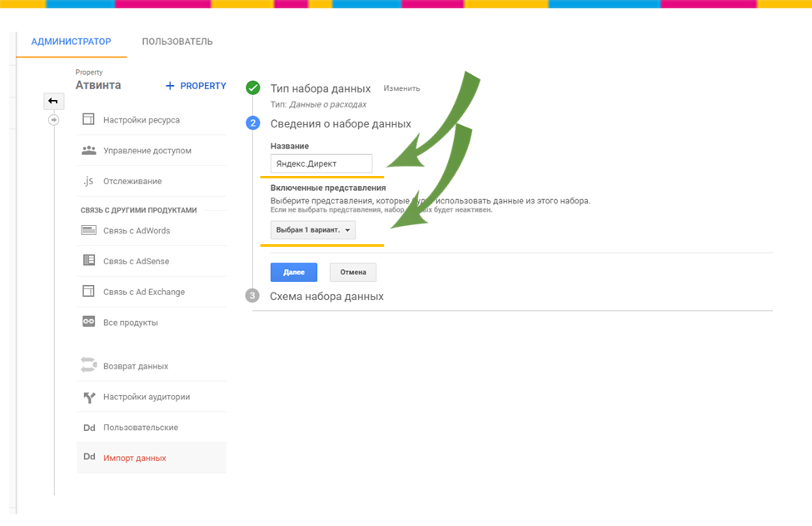Viewport: 812px width, 526px height.
Task: Select Импорт данных in sidebar
Action: coord(152,458)
